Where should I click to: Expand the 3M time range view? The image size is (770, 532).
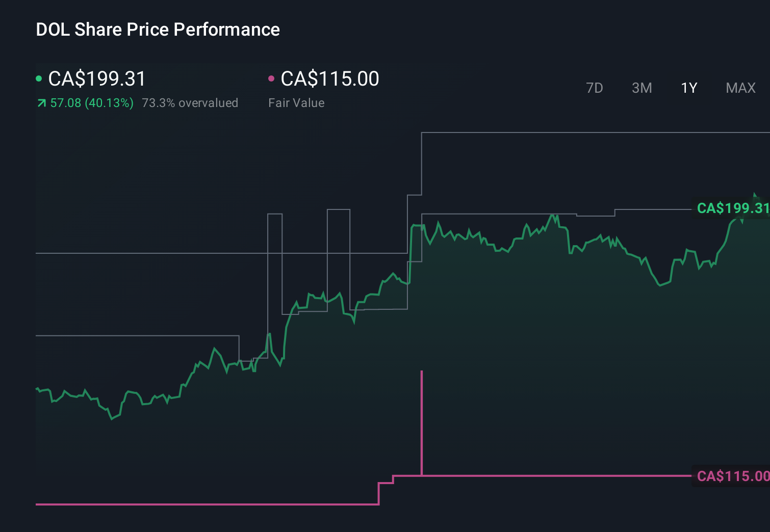(x=641, y=88)
